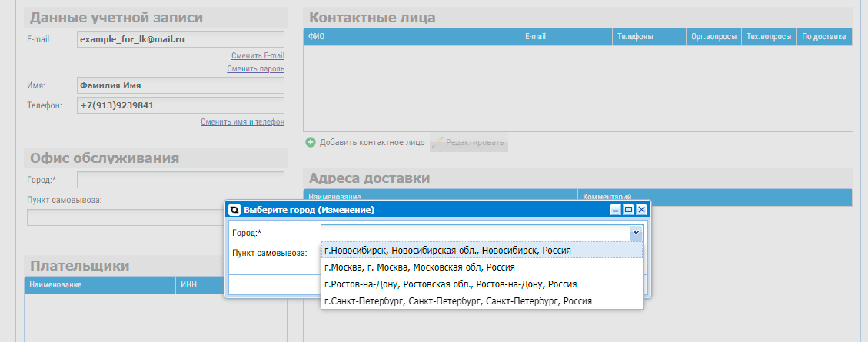Click the Редактировать button
This screenshot has height=342, width=868.
[x=468, y=143]
